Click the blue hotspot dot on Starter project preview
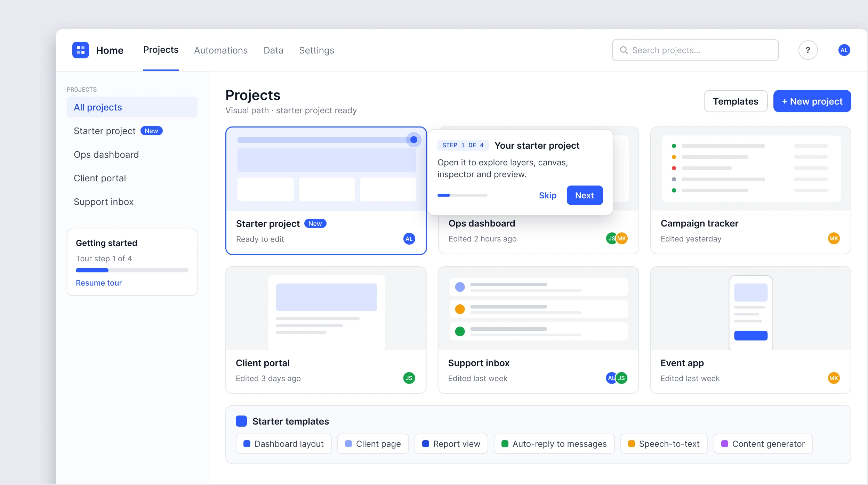 (413, 140)
